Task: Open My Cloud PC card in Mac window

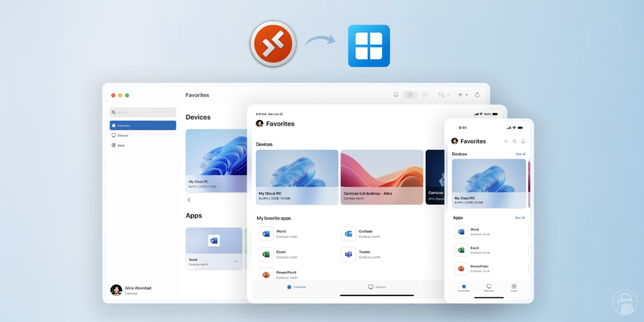Action: (217, 161)
